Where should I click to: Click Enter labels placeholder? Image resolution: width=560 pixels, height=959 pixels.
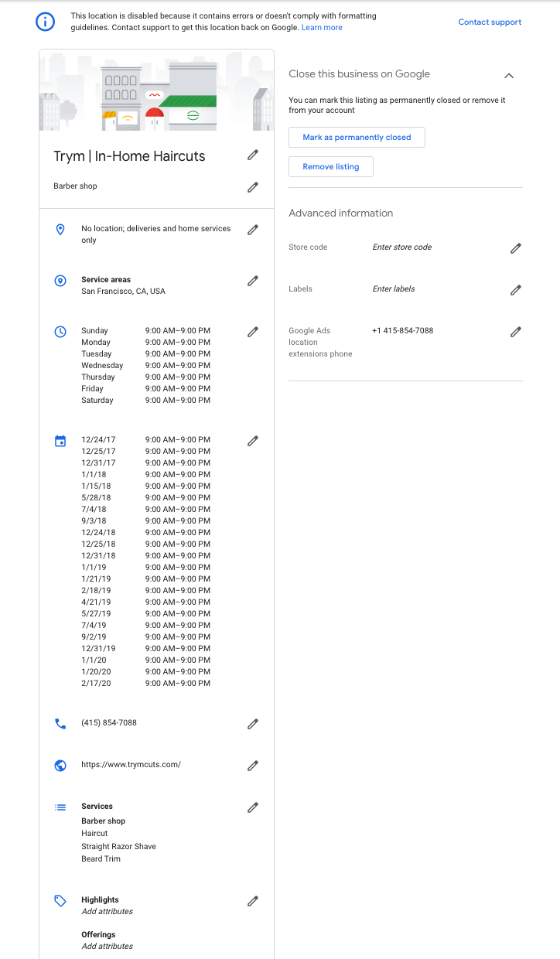[x=394, y=289]
